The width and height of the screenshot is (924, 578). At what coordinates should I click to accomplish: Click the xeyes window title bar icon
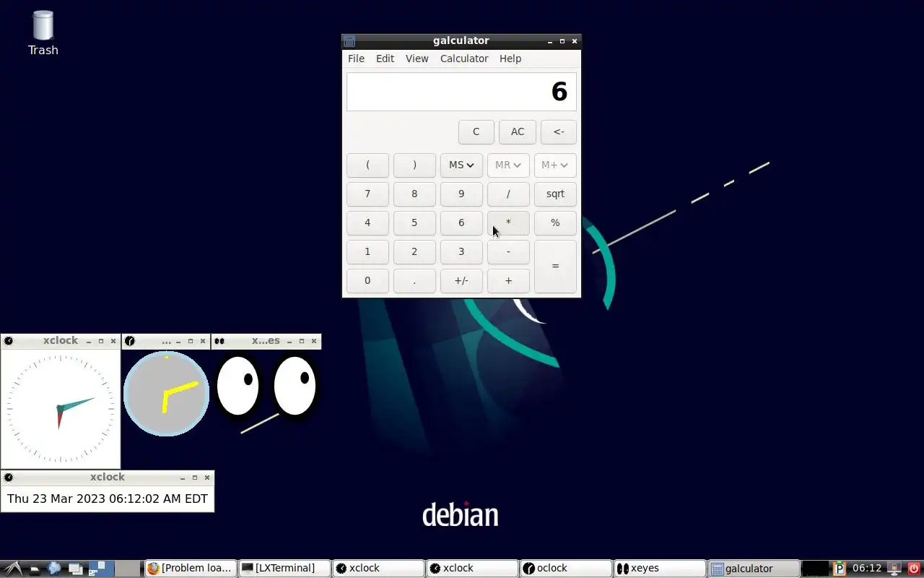click(219, 341)
